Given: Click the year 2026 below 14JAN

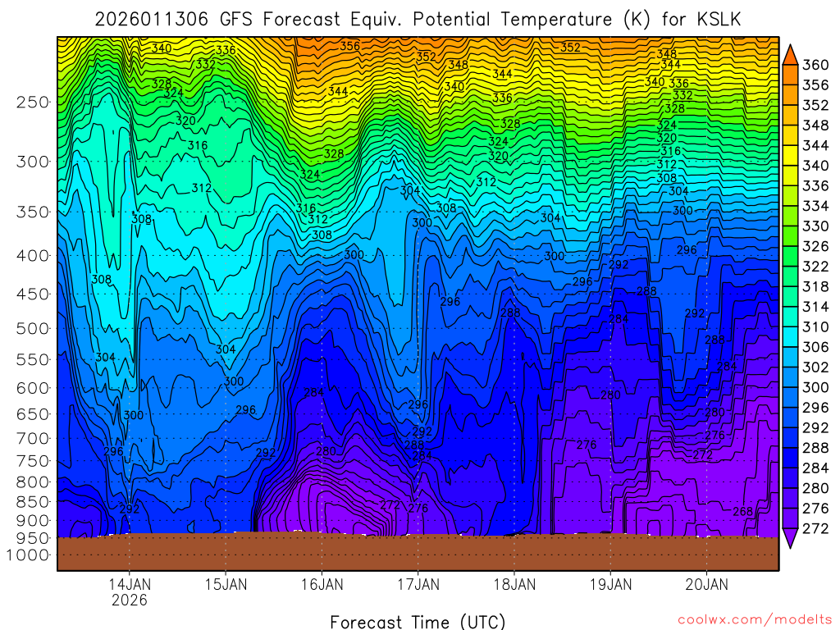Looking at the screenshot, I should [x=129, y=600].
